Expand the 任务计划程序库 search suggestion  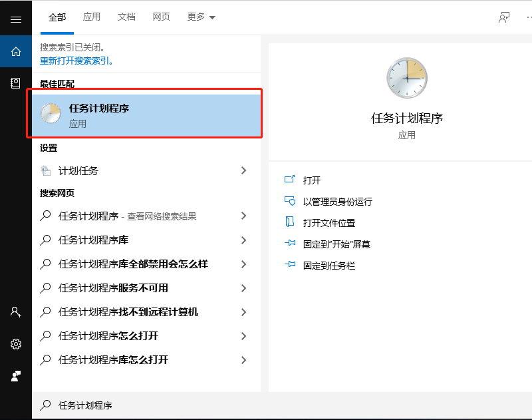(x=243, y=240)
